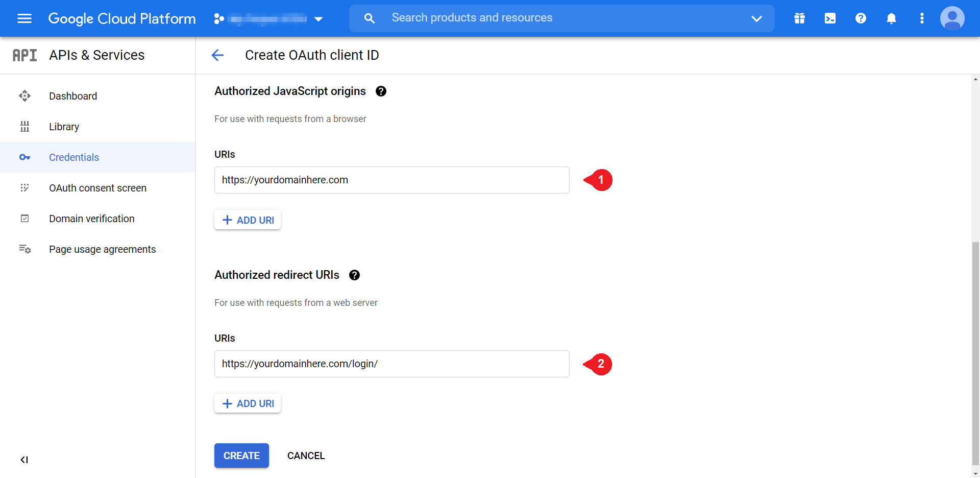Viewport: 980px width, 478px height.
Task: Click the redirect URI input field
Action: (391, 364)
